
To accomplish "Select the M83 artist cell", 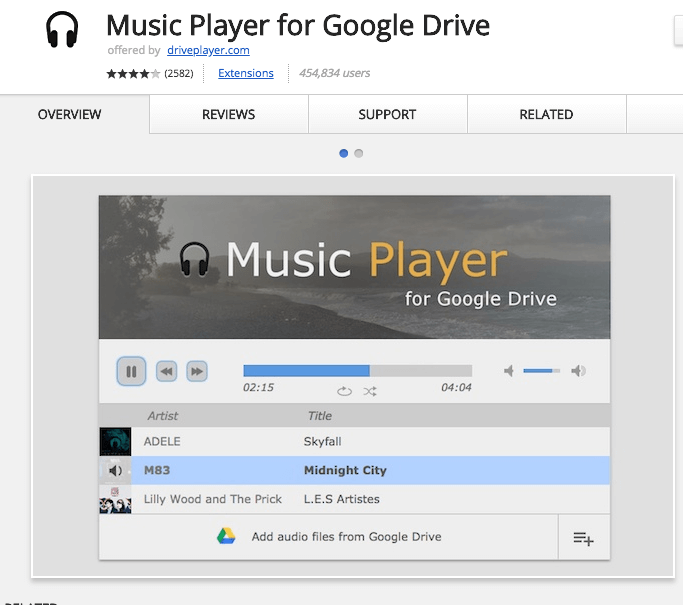I will tap(157, 470).
